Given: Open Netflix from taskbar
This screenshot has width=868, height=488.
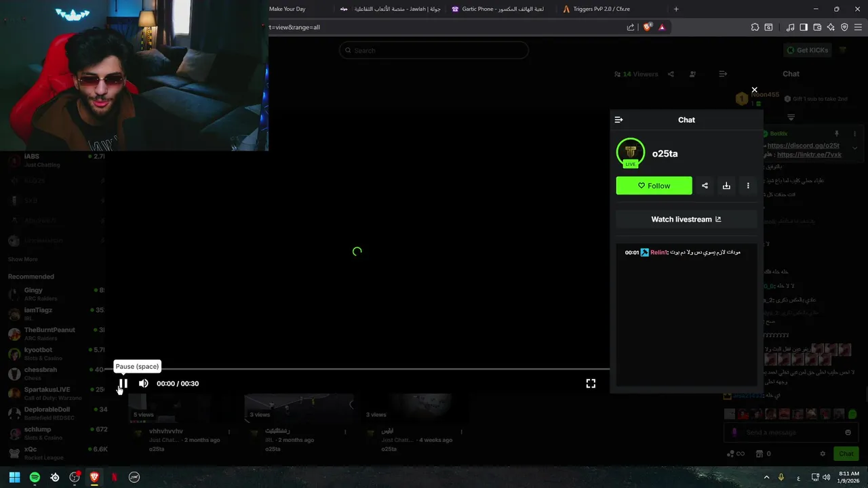Looking at the screenshot, I should click(114, 477).
